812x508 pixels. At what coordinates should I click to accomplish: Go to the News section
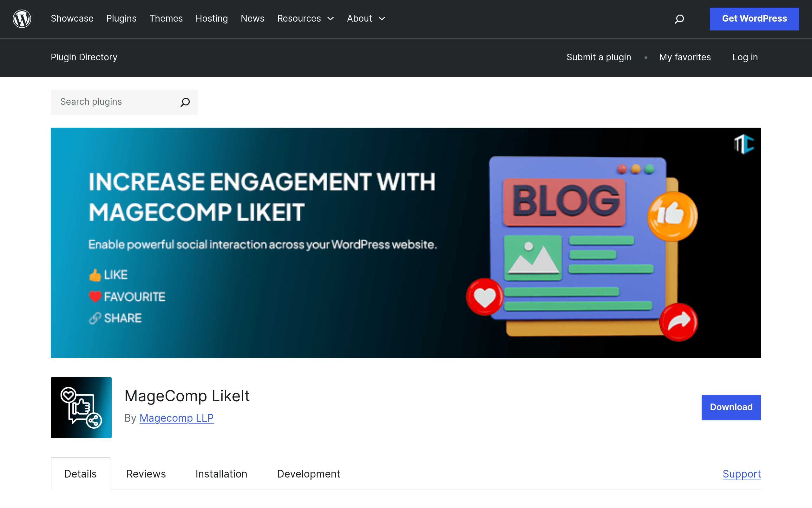pos(252,18)
